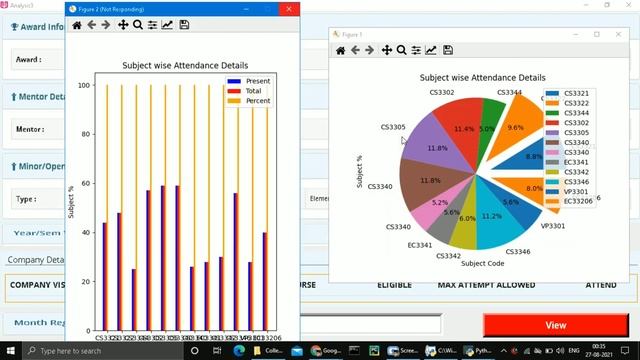The image size is (640, 360).
Task: Click the Present blue legend swatch
Action: [234, 81]
